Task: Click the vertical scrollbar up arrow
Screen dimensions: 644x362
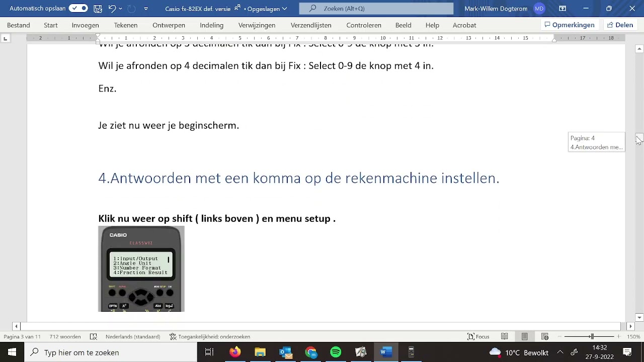Action: coord(639,49)
